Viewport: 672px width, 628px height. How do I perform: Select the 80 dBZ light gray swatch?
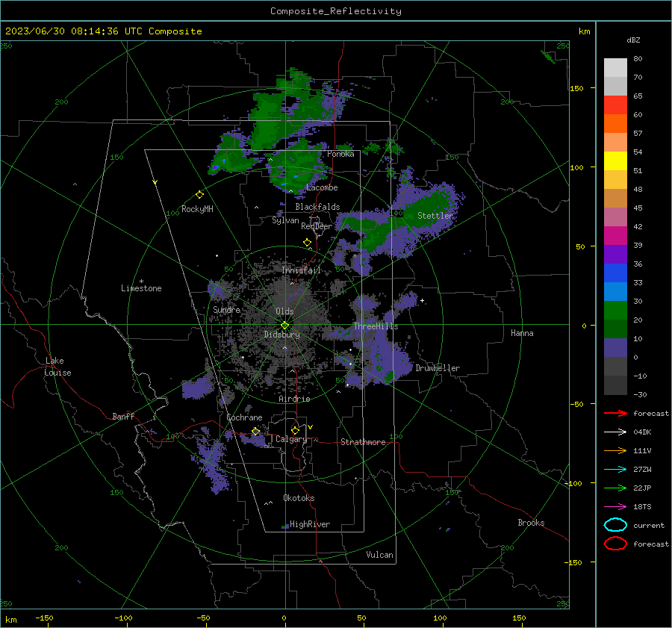615,67
